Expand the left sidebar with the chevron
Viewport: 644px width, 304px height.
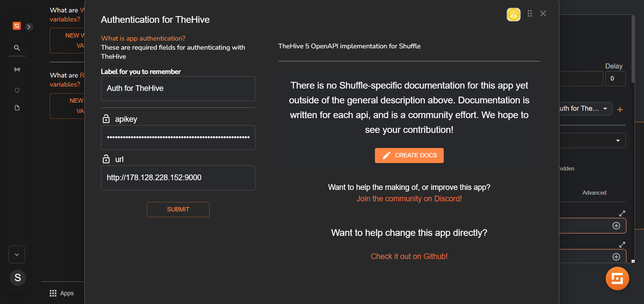[x=29, y=27]
